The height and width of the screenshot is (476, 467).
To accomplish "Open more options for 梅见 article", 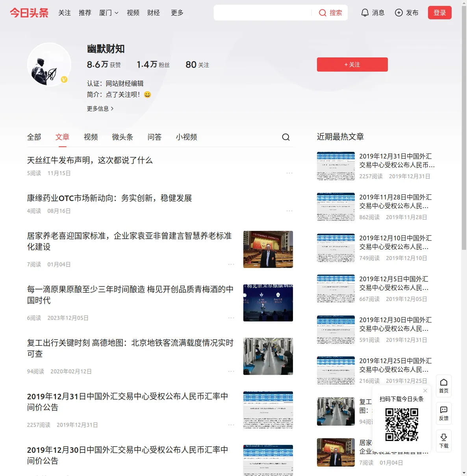I will pos(231,318).
